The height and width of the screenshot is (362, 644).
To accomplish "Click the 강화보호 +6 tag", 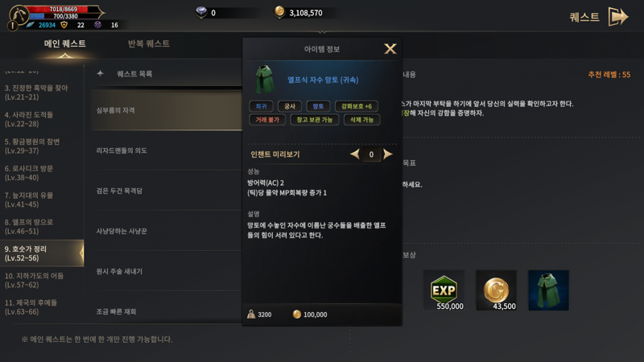I will click(357, 106).
